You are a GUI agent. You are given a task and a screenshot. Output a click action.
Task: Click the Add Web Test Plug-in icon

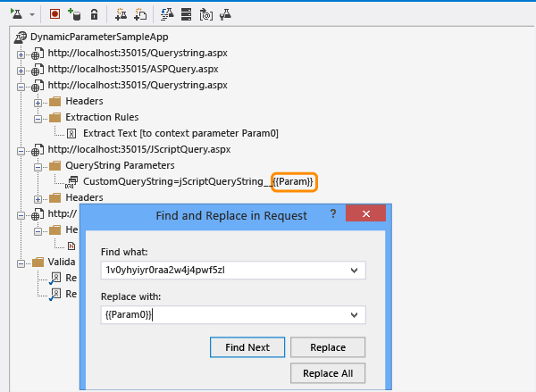(121, 14)
